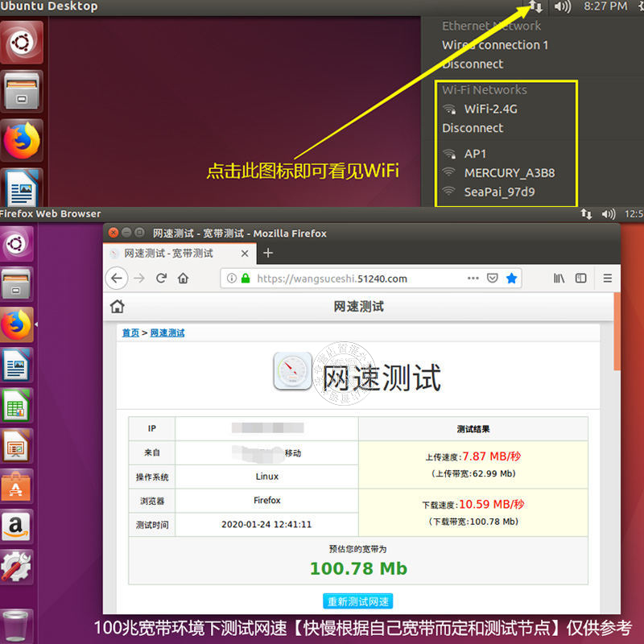The height and width of the screenshot is (644, 644).
Task: Click the 首页 breadcrumb link
Action: click(130, 332)
